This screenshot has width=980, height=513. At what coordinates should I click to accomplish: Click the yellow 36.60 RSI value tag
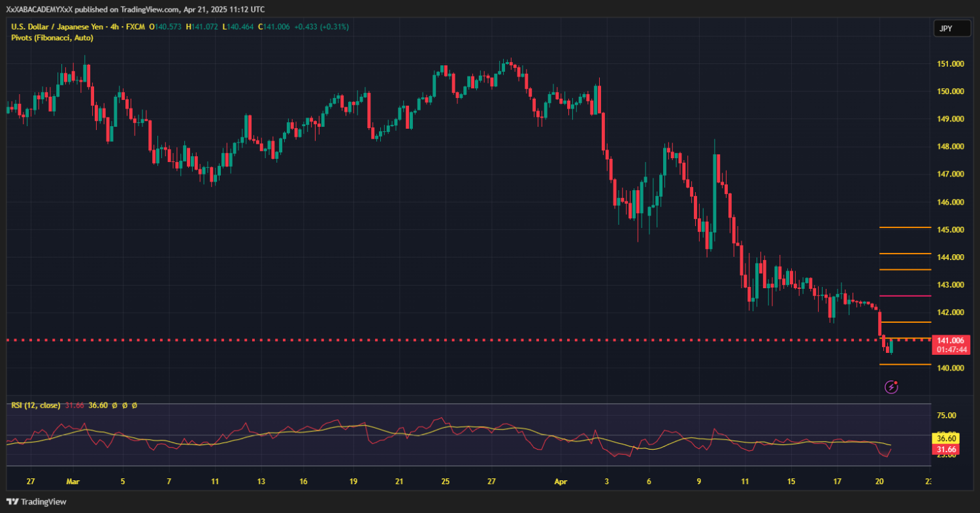coord(947,439)
